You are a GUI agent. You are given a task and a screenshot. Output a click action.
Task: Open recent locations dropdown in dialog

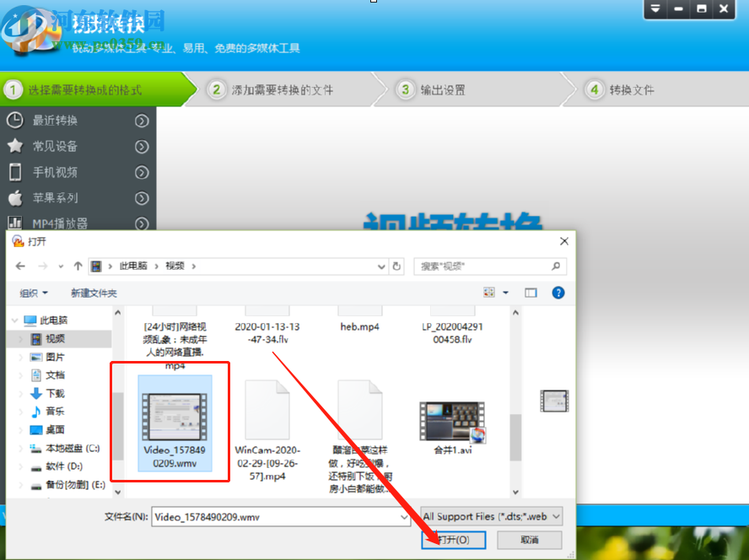pos(61,267)
